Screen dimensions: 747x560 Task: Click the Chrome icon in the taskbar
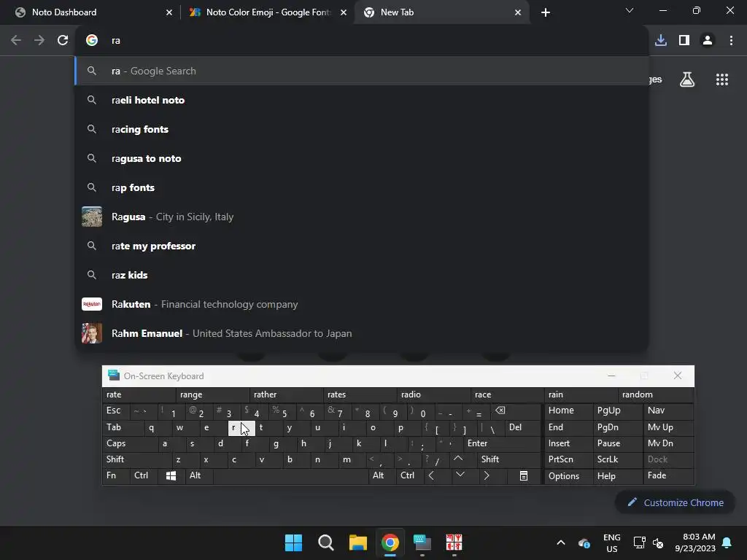[390, 542]
